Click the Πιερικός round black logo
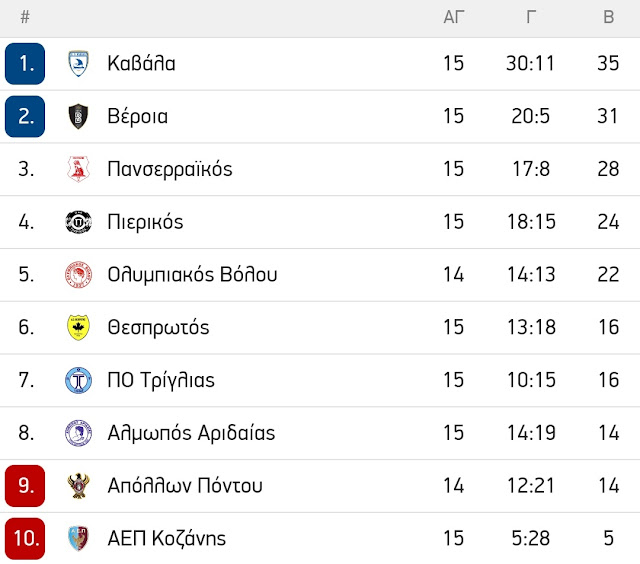Image resolution: width=640 pixels, height=564 pixels. pos(78,222)
